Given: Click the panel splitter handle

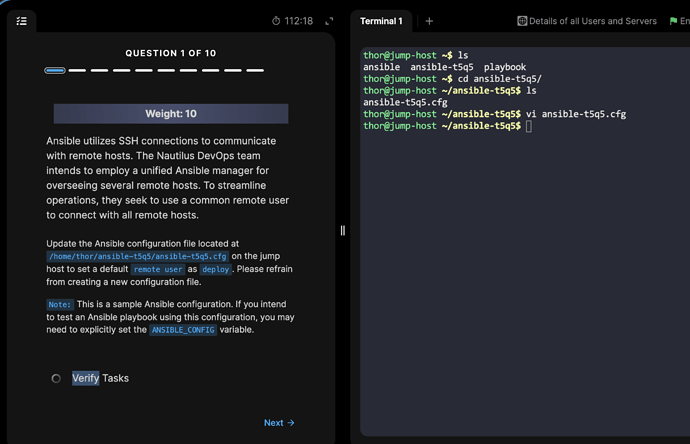Looking at the screenshot, I should coord(343,231).
